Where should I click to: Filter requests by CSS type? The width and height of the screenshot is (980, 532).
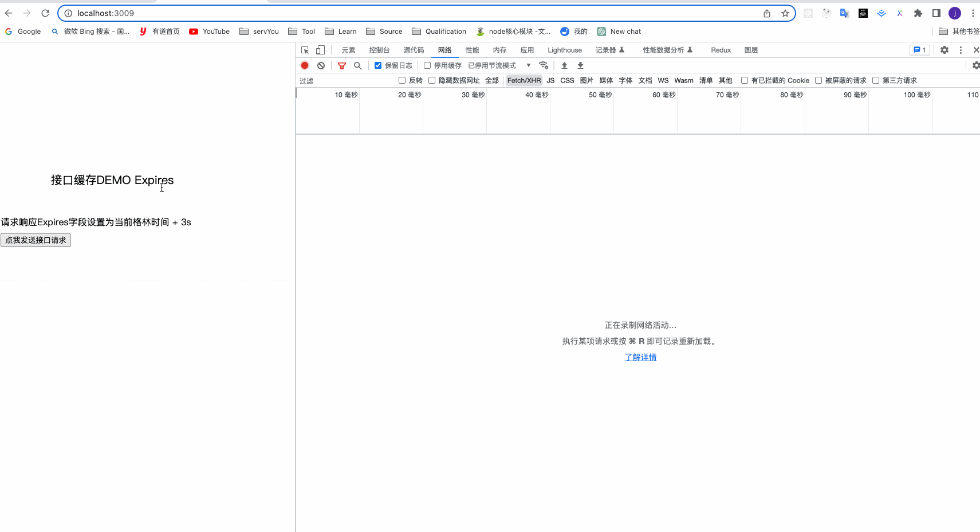567,80
